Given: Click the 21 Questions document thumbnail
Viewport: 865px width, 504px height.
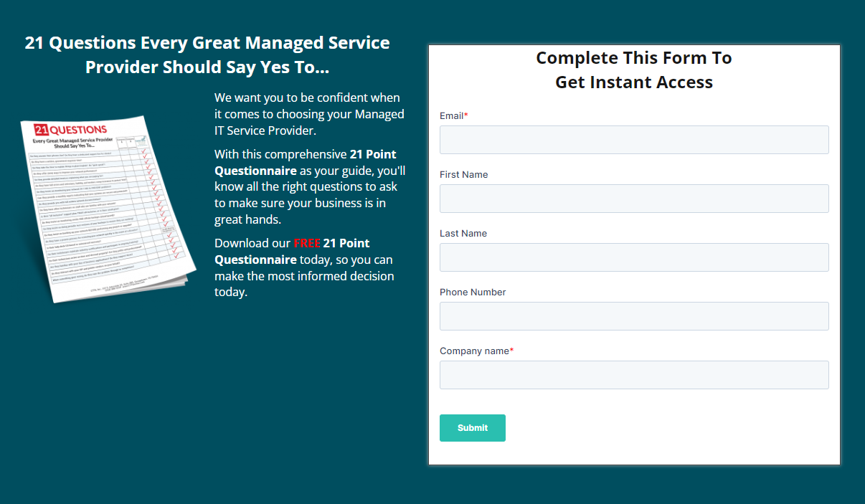Looking at the screenshot, I should [x=108, y=208].
